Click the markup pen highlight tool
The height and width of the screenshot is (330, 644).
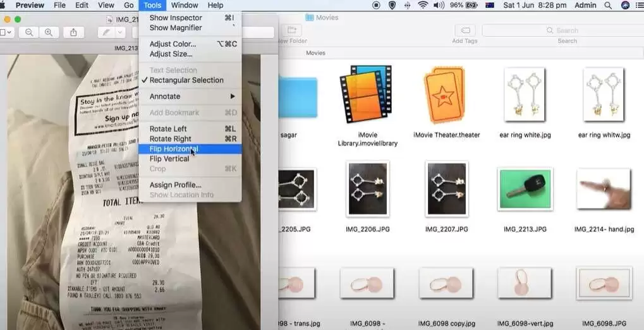tap(105, 32)
